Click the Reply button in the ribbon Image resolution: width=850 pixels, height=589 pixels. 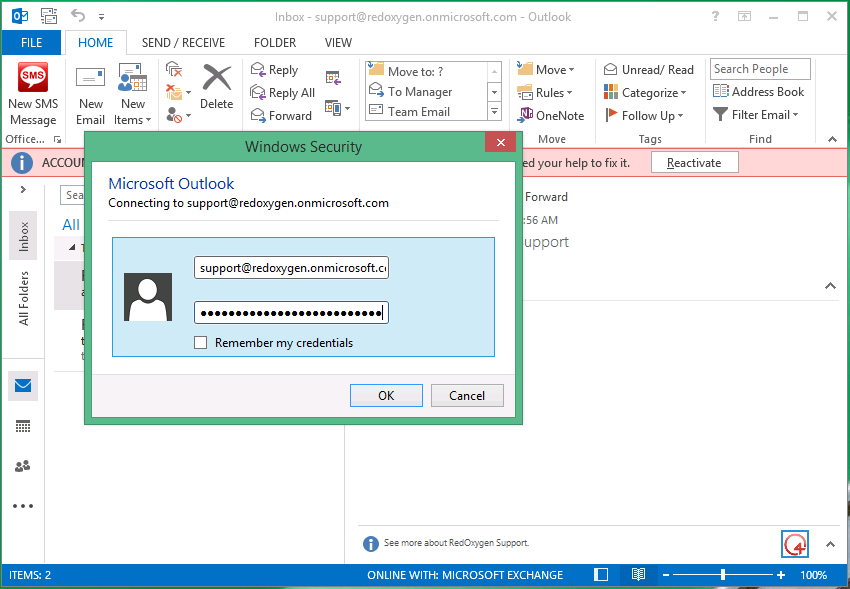(x=274, y=70)
